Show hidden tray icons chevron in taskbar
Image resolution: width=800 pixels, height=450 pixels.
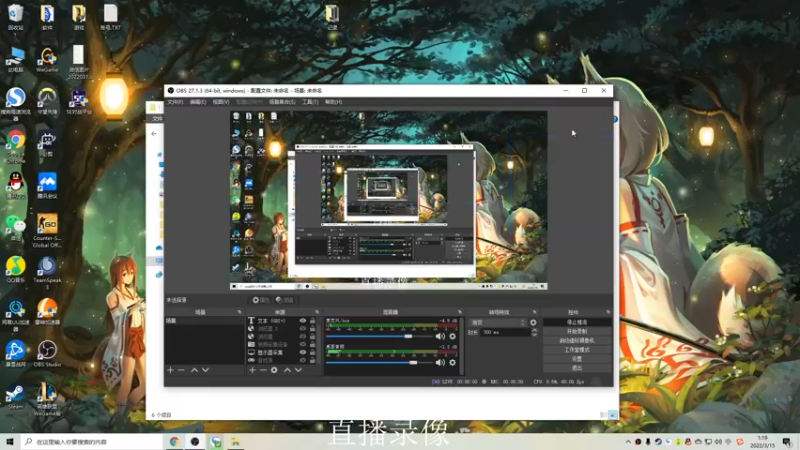click(x=628, y=442)
